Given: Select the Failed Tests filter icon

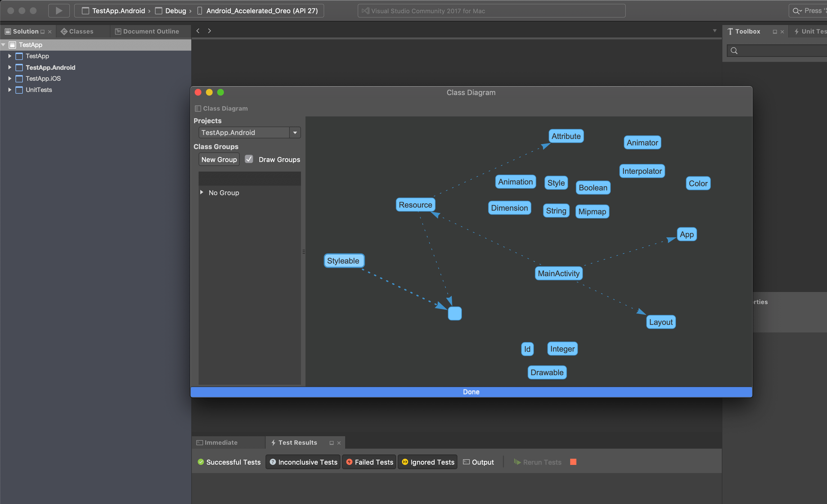Looking at the screenshot, I should 349,462.
